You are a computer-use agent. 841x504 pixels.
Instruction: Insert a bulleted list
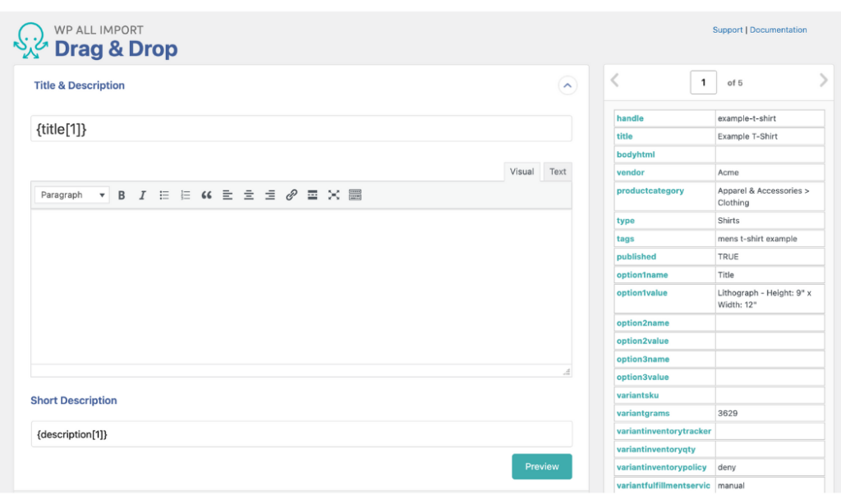click(163, 195)
